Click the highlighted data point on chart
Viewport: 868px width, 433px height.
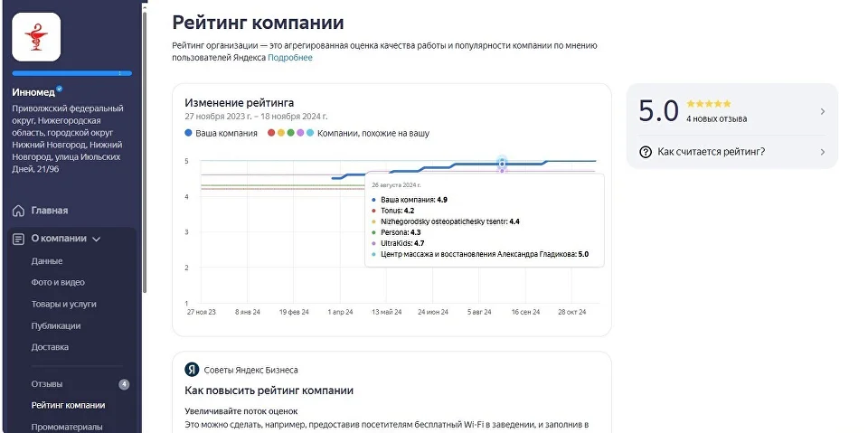pos(502,164)
